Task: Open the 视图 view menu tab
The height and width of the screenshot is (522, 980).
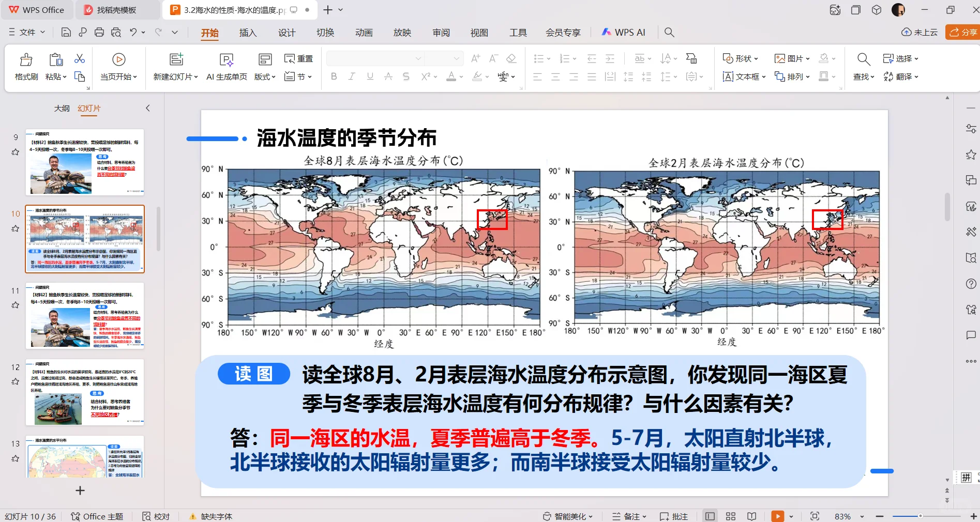Action: [479, 32]
